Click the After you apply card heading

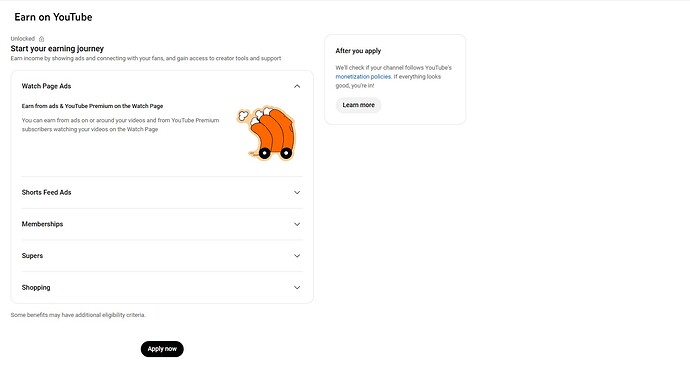click(x=358, y=51)
